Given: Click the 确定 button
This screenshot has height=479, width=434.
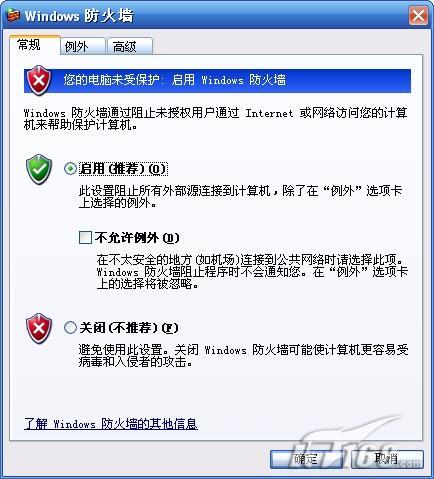Looking at the screenshot, I should click(306, 459).
